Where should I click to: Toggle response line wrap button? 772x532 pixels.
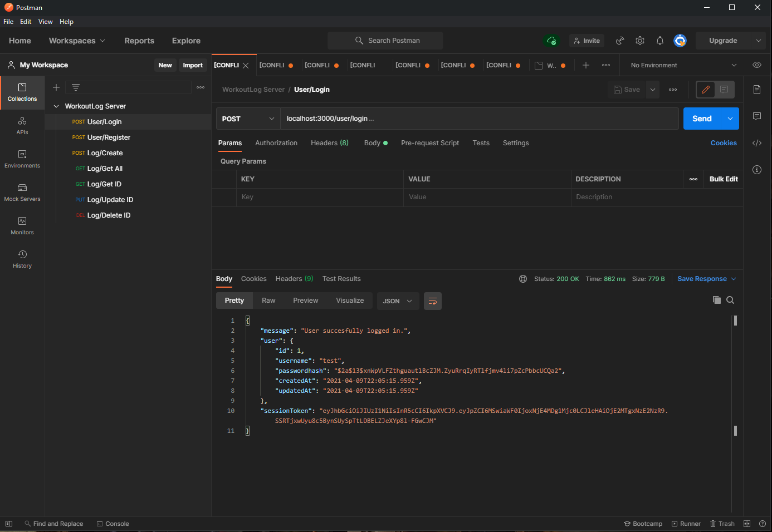point(433,301)
